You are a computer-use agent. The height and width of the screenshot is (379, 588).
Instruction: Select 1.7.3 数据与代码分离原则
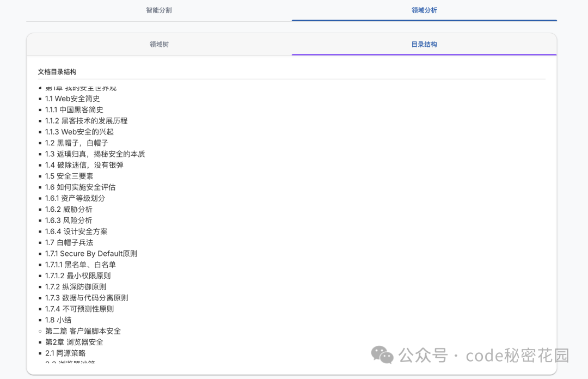(x=87, y=298)
